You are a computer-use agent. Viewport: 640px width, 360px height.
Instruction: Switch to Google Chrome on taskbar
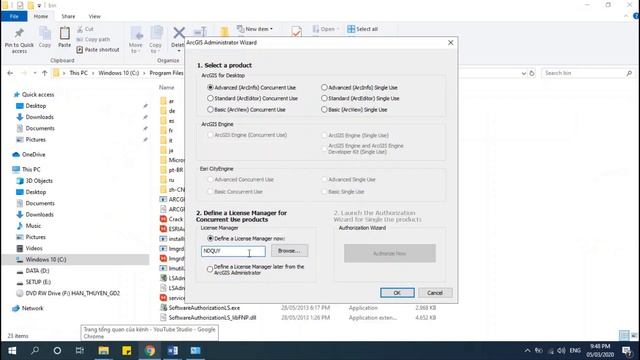150,351
